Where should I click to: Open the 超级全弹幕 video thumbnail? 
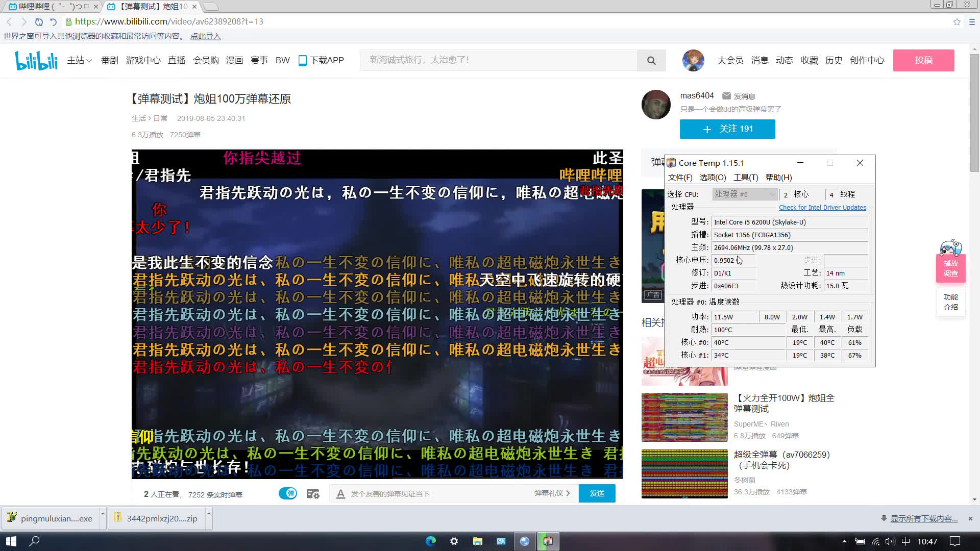click(684, 473)
